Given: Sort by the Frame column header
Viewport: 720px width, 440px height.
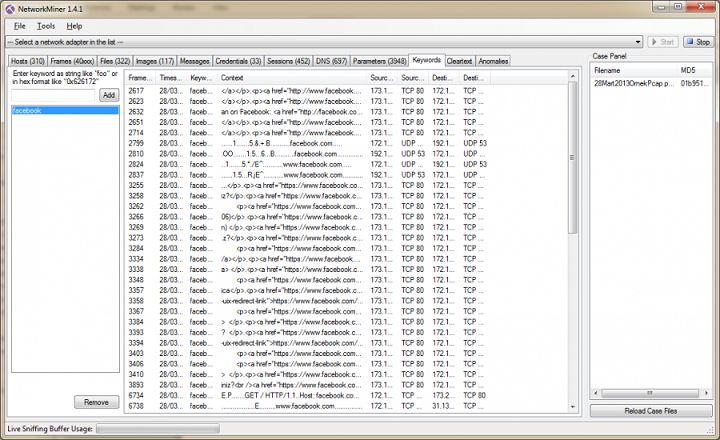Looking at the screenshot, I should [x=140, y=78].
